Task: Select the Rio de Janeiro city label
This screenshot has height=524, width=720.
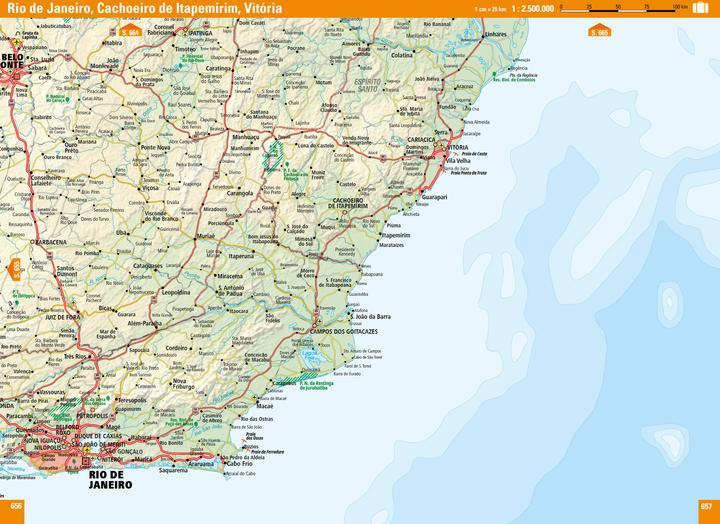Action: click(x=107, y=479)
